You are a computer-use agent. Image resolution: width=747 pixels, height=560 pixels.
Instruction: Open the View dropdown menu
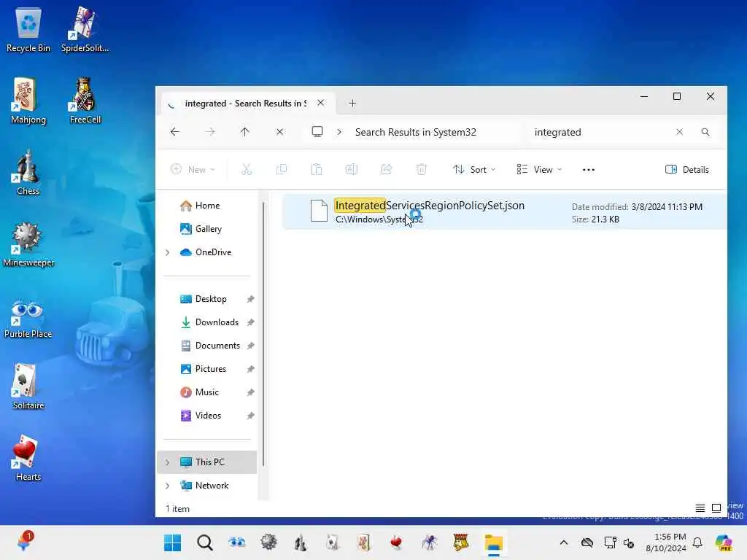(x=539, y=169)
